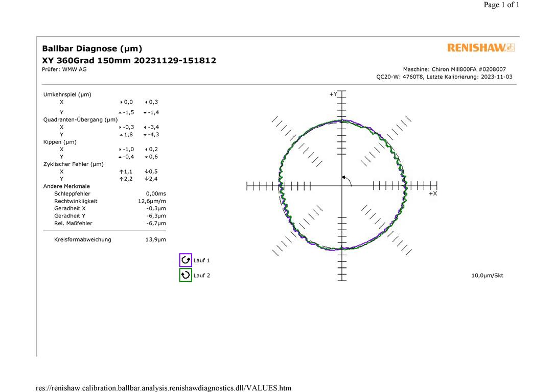Click the 'Andere Merkmale' heading

pos(66,186)
